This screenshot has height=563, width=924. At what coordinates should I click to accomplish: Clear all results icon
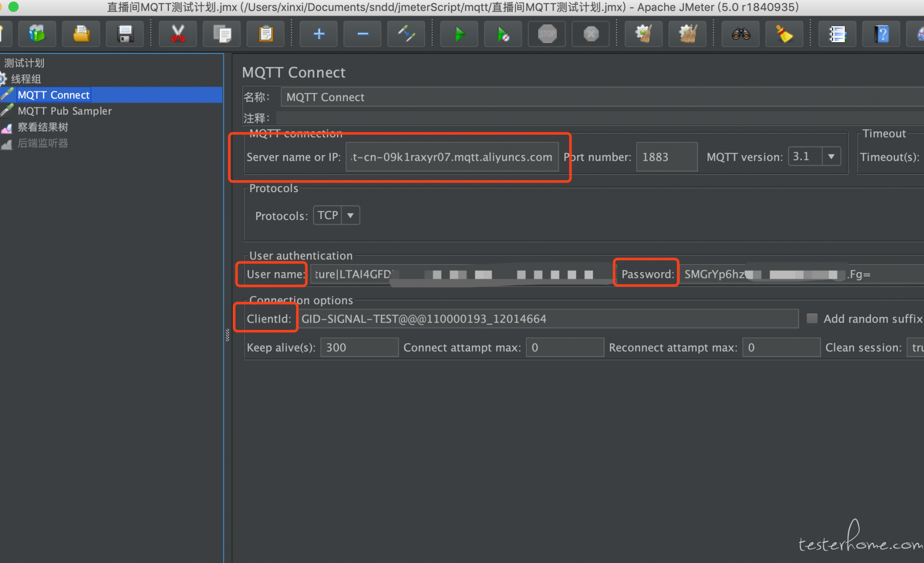(x=687, y=34)
